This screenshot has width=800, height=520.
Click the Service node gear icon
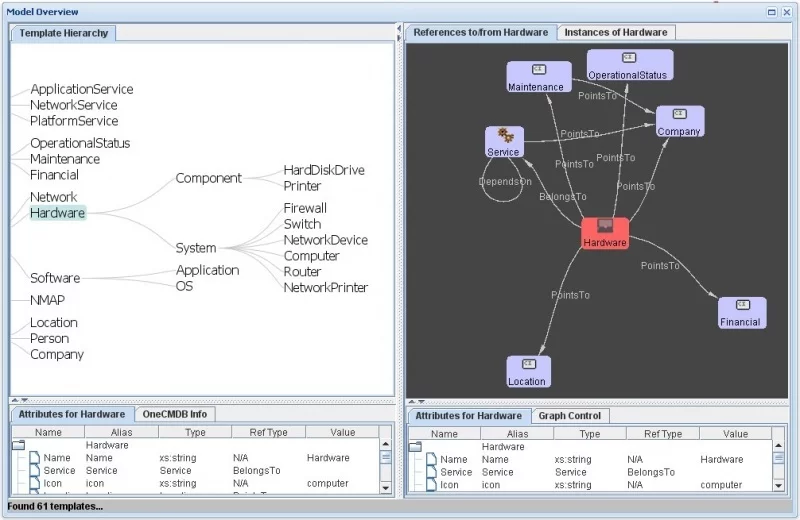pyautogui.click(x=506, y=135)
